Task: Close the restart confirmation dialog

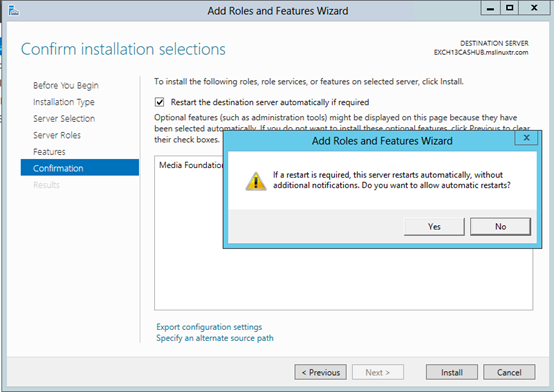Action: coord(526,138)
